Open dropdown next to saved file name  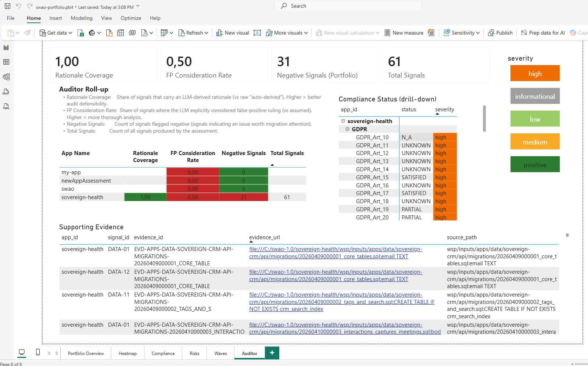pyautogui.click(x=138, y=7)
